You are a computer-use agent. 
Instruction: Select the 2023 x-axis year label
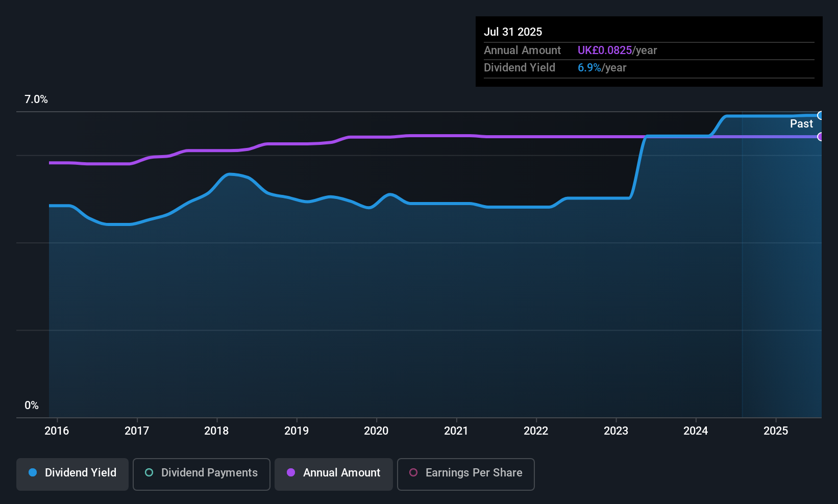pyautogui.click(x=616, y=431)
